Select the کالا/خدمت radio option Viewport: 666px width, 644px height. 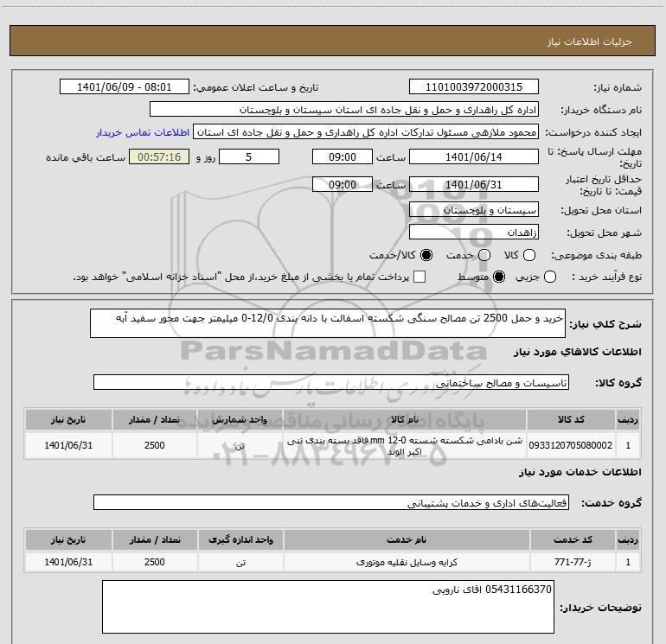pyautogui.click(x=426, y=255)
